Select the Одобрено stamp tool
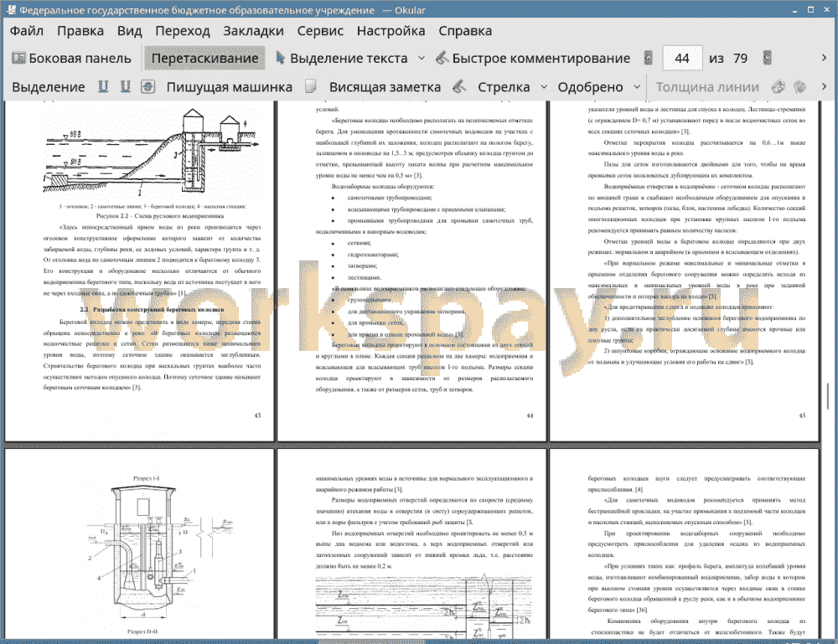 click(x=590, y=87)
